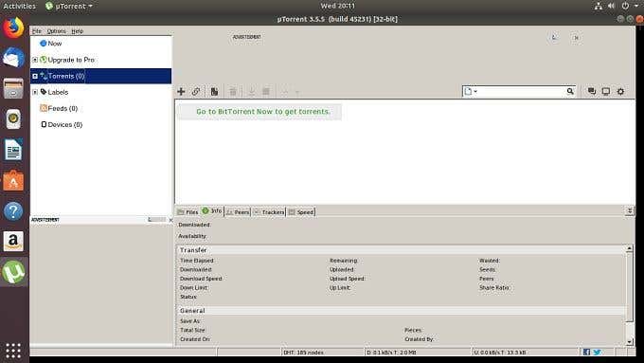The height and width of the screenshot is (363, 644).
Task: Close the top advertisement banner
Action: [x=576, y=38]
